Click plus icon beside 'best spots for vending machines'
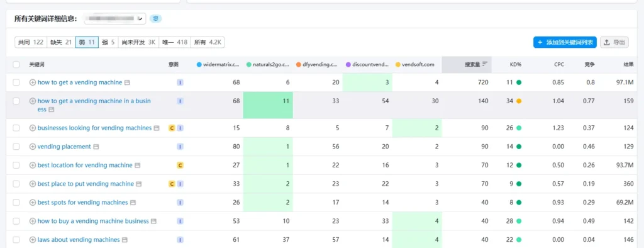 point(33,202)
